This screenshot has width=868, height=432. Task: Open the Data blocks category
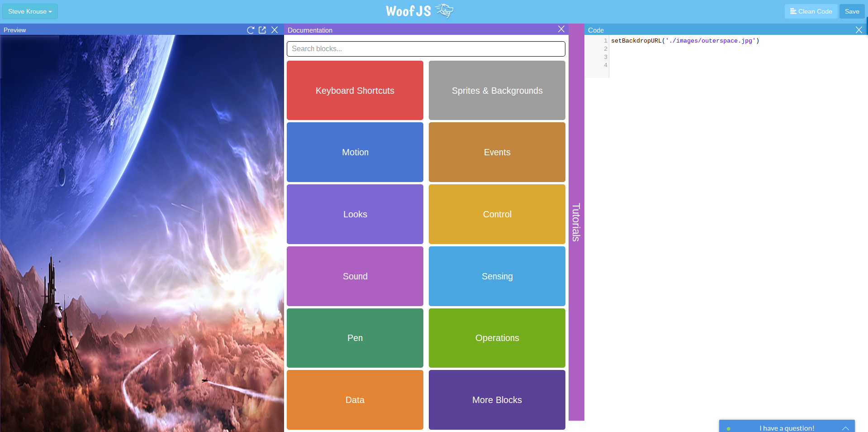355,400
